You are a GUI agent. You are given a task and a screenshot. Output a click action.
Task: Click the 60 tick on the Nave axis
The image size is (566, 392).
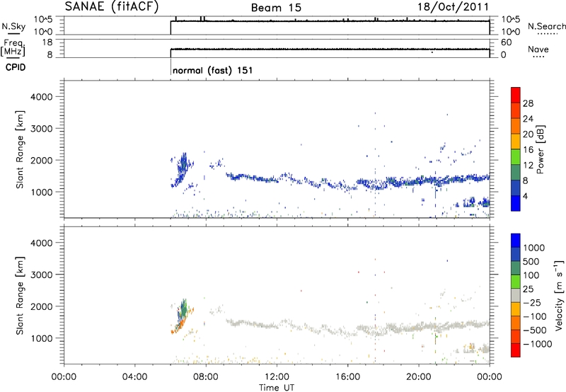(x=507, y=42)
